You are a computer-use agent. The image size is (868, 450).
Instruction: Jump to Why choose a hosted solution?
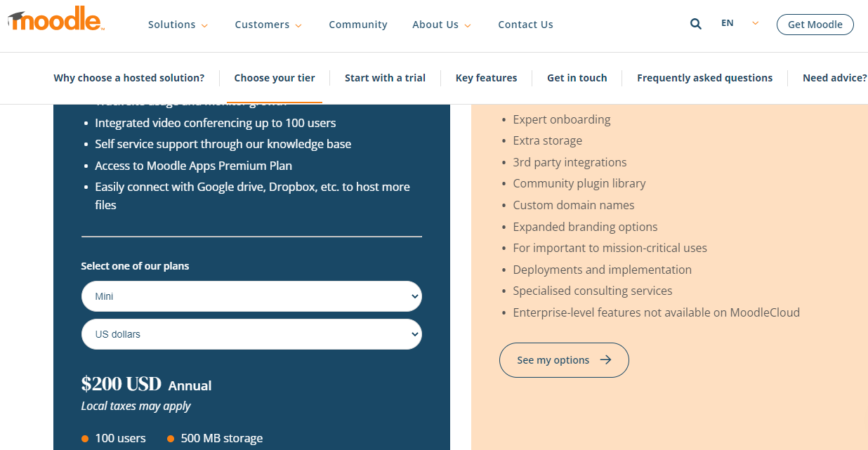click(x=129, y=78)
